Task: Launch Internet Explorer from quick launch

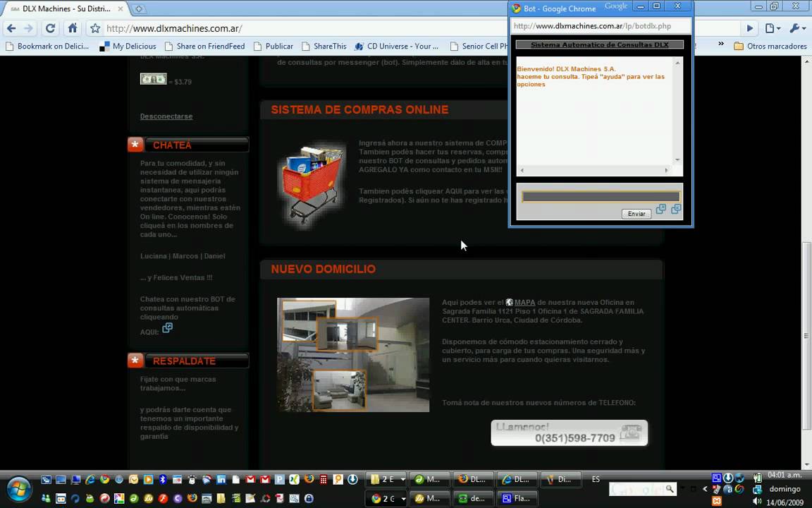Action: click(x=90, y=480)
